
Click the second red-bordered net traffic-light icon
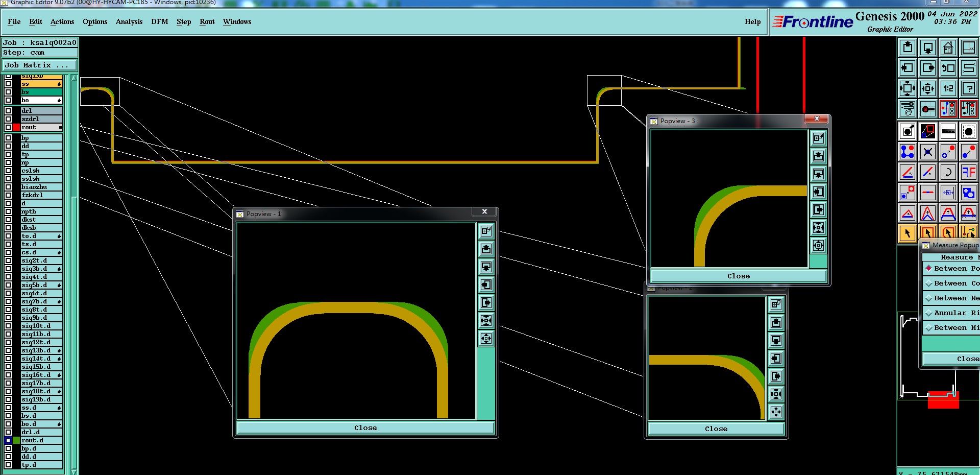click(969, 109)
